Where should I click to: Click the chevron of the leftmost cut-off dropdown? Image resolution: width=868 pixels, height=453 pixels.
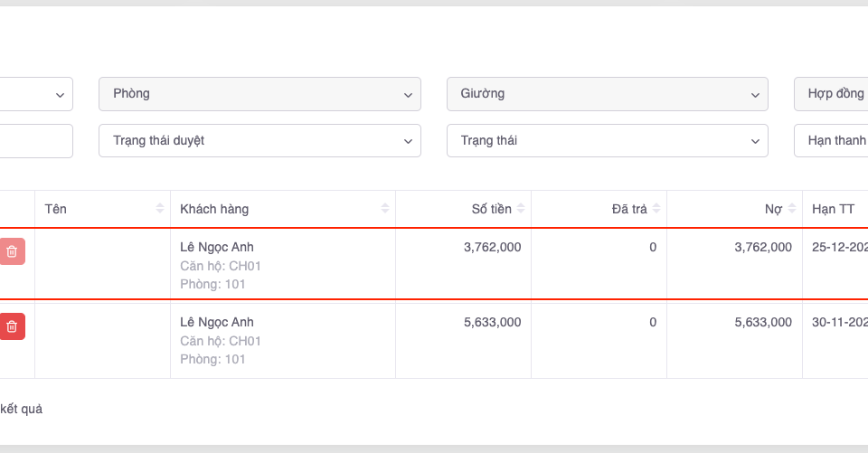coord(61,94)
